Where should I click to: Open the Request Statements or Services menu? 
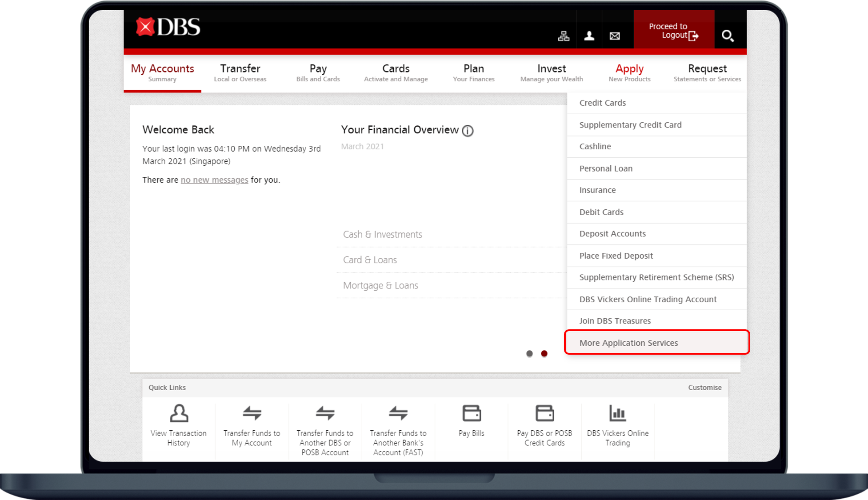tap(707, 73)
